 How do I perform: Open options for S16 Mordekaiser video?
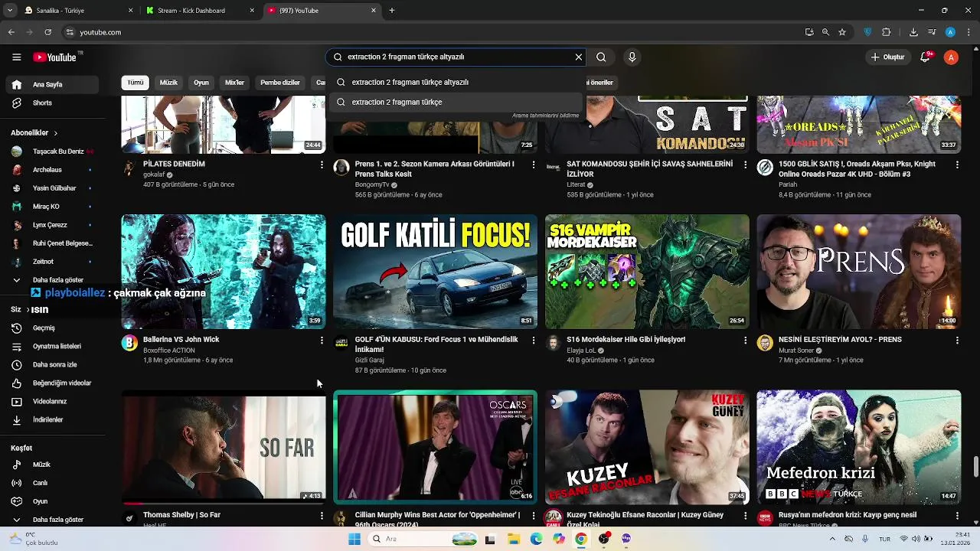coord(745,340)
